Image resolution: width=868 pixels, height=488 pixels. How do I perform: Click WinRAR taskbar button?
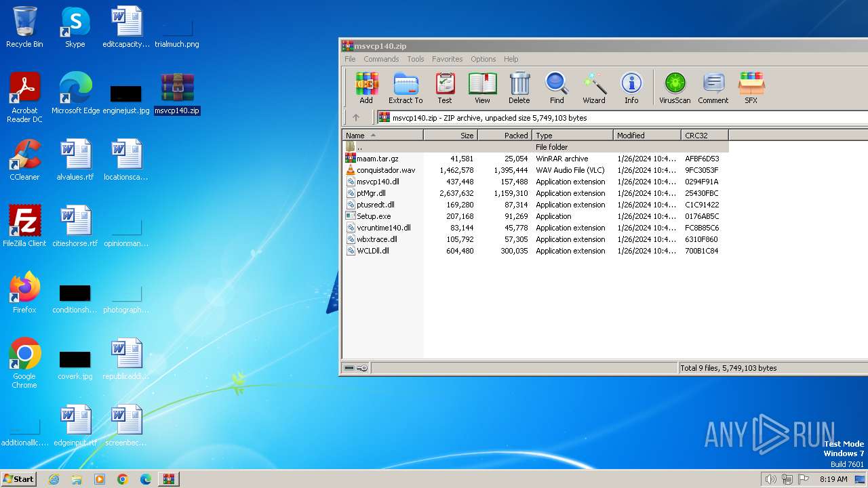coord(168,479)
